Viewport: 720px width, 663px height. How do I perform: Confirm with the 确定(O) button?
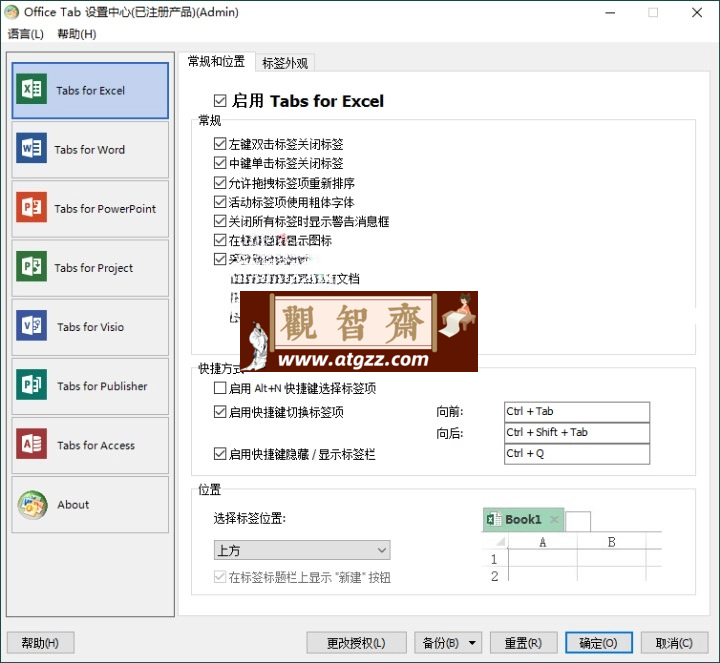pyautogui.click(x=599, y=643)
